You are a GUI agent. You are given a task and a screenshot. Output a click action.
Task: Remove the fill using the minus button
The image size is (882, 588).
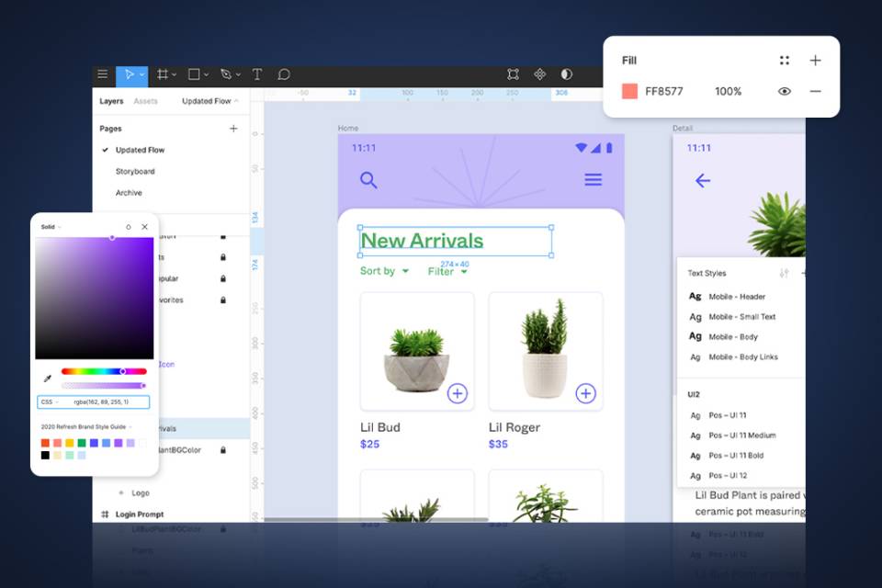[816, 92]
